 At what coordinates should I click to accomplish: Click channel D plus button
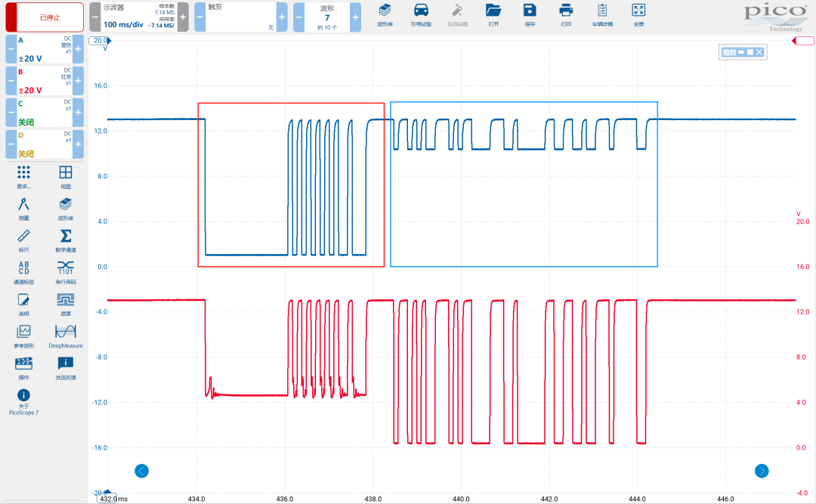pos(78,145)
